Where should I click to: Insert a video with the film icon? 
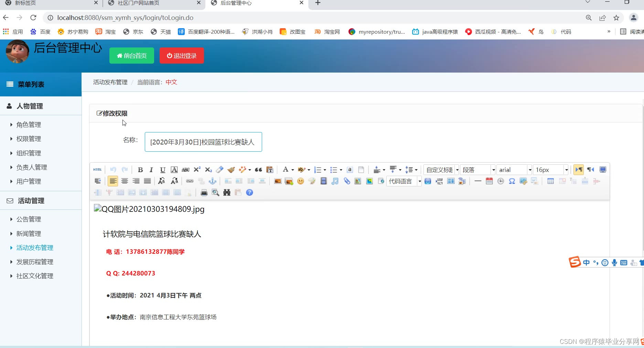(x=323, y=181)
